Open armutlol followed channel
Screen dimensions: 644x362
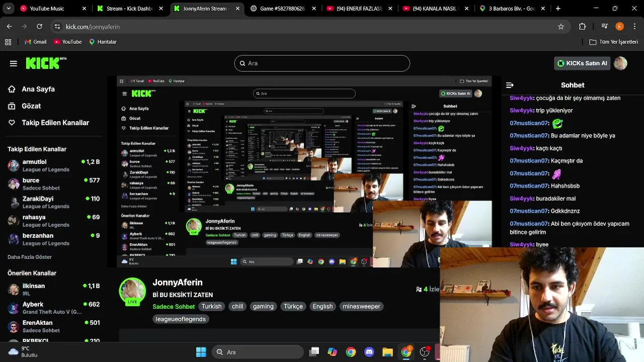[x=54, y=165]
